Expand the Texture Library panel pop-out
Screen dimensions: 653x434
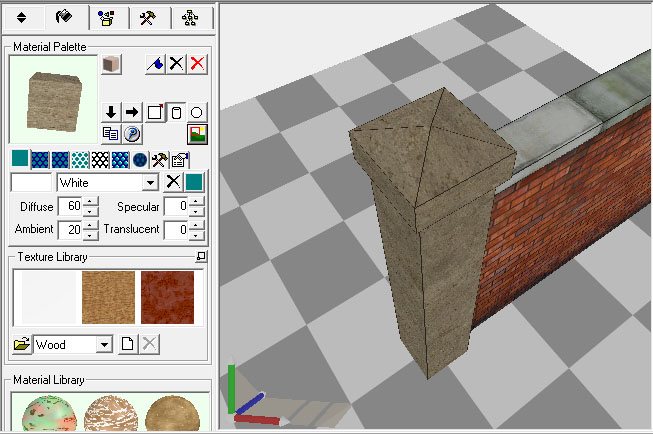tap(201, 258)
